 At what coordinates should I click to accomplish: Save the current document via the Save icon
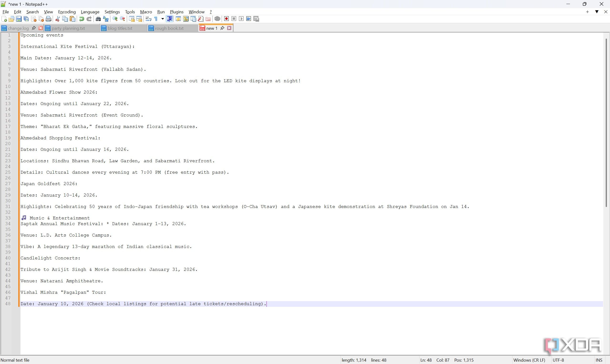tap(19, 19)
